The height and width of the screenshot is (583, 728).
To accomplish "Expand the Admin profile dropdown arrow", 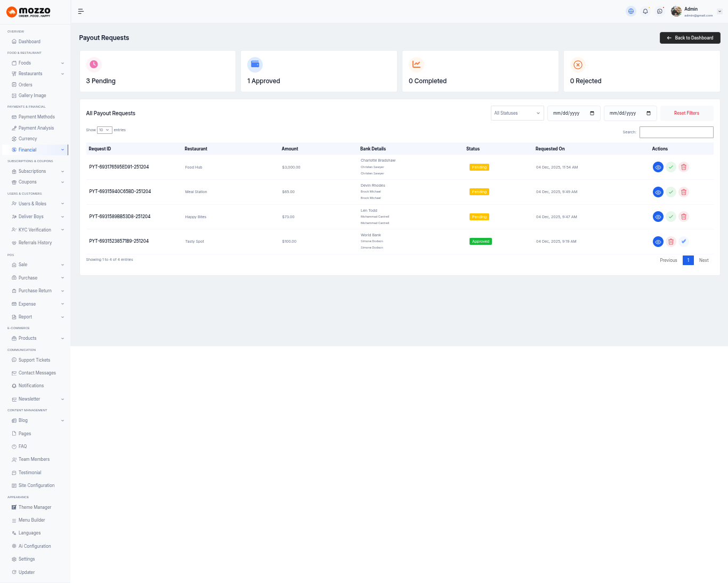I will (x=719, y=11).
